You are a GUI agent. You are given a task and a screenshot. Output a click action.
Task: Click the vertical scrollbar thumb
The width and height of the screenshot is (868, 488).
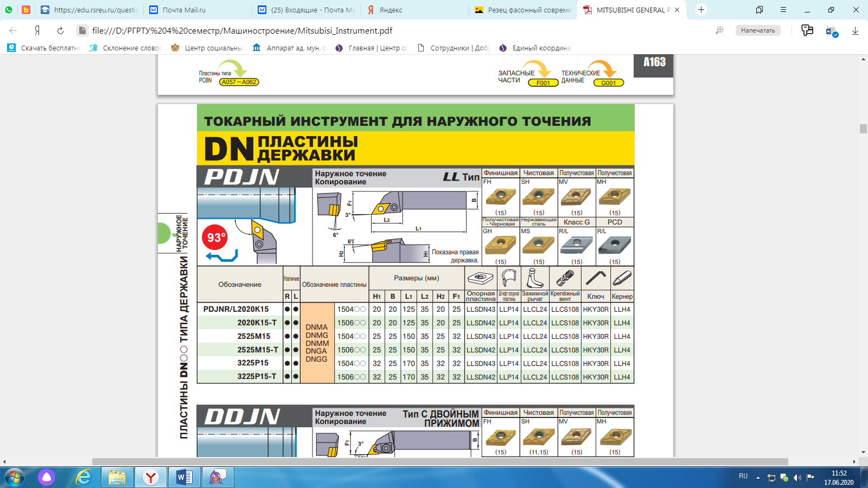pos(863,129)
